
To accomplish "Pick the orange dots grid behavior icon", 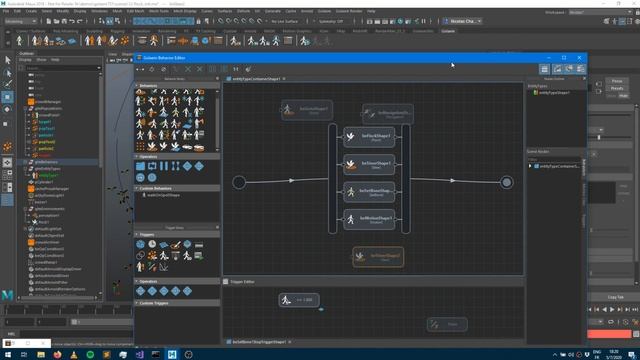I will (x=140, y=146).
